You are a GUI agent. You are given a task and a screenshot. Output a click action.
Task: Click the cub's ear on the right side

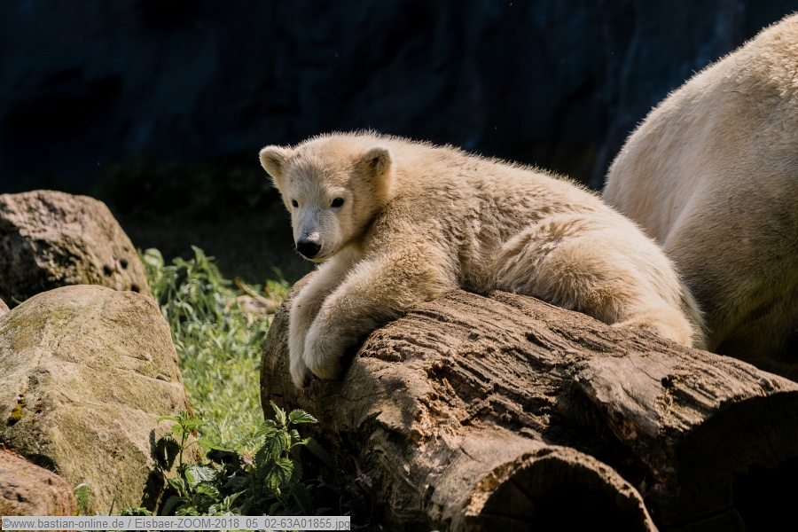tap(376, 161)
